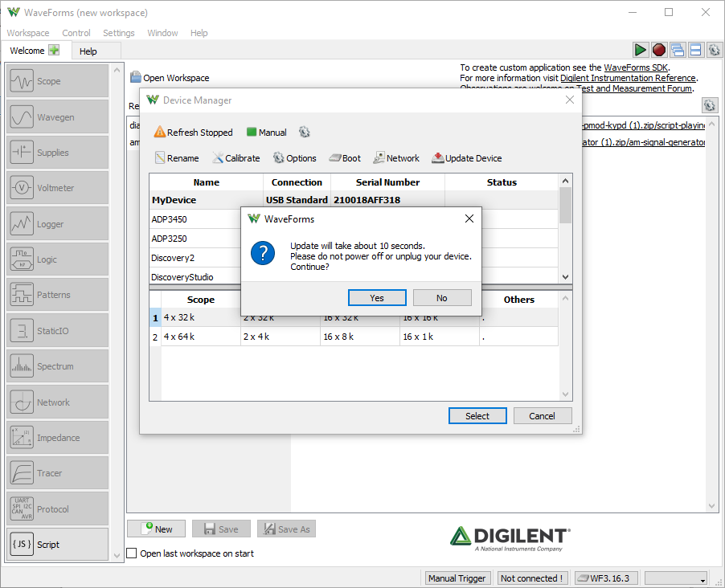Image resolution: width=725 pixels, height=588 pixels.
Task: Open the Voltmeter instrument
Action: (57, 188)
